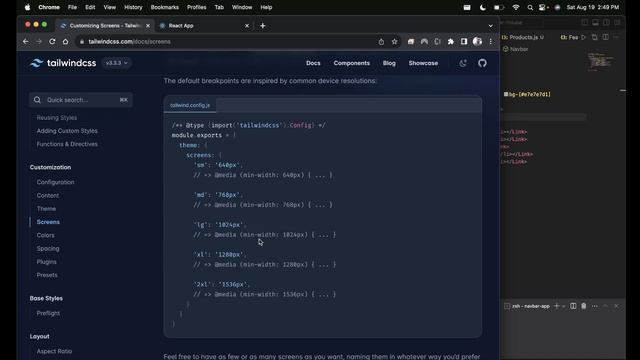Viewport: 640px width, 360px height.
Task: Open the History menu
Action: click(x=133, y=7)
